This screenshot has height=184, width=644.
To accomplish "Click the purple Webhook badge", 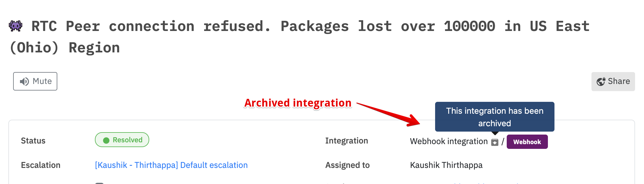I will coord(527,142).
